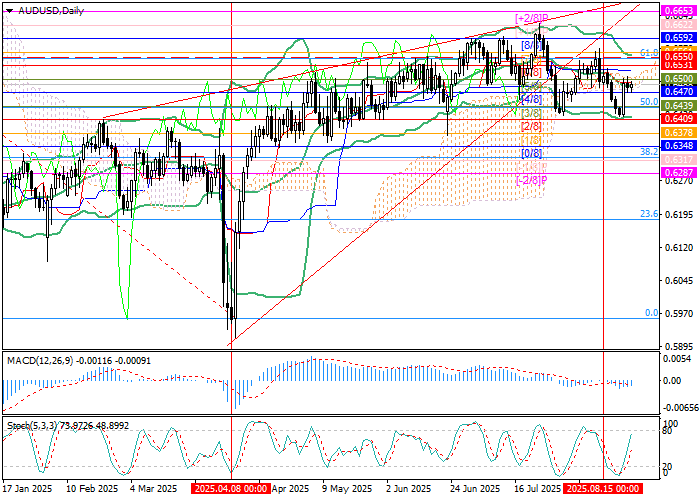Click the 16 Jul 2025 date label

(538, 488)
